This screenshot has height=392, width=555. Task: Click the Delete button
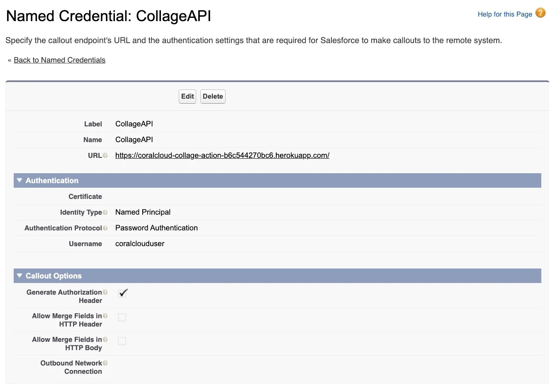pos(213,97)
